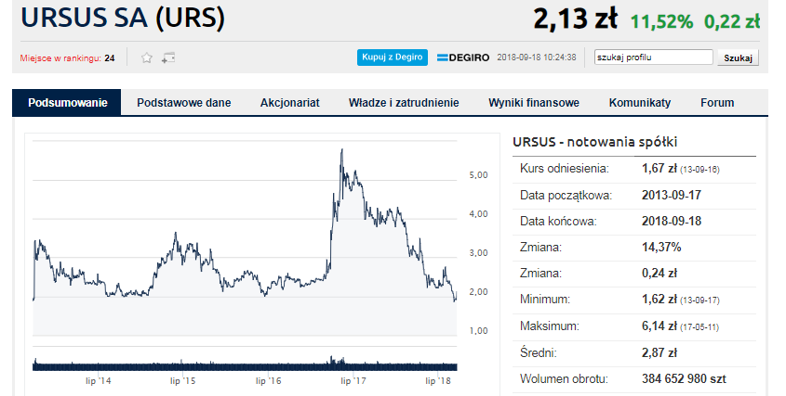Click the DEGIRO logo
786x396 pixels.
[463, 58]
